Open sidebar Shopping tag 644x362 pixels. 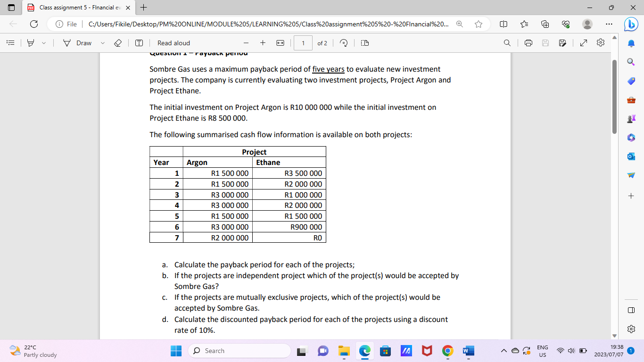[631, 81]
